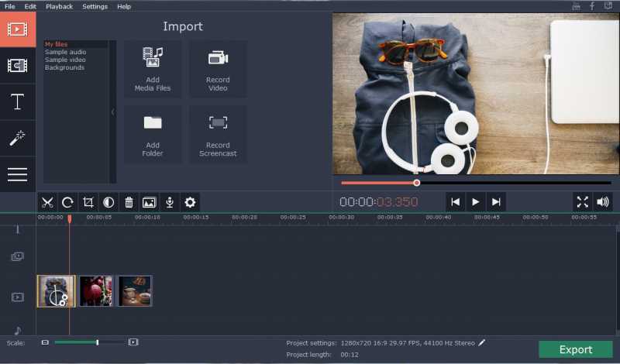
Task: Open the Titles text tab
Action: [x=17, y=102]
